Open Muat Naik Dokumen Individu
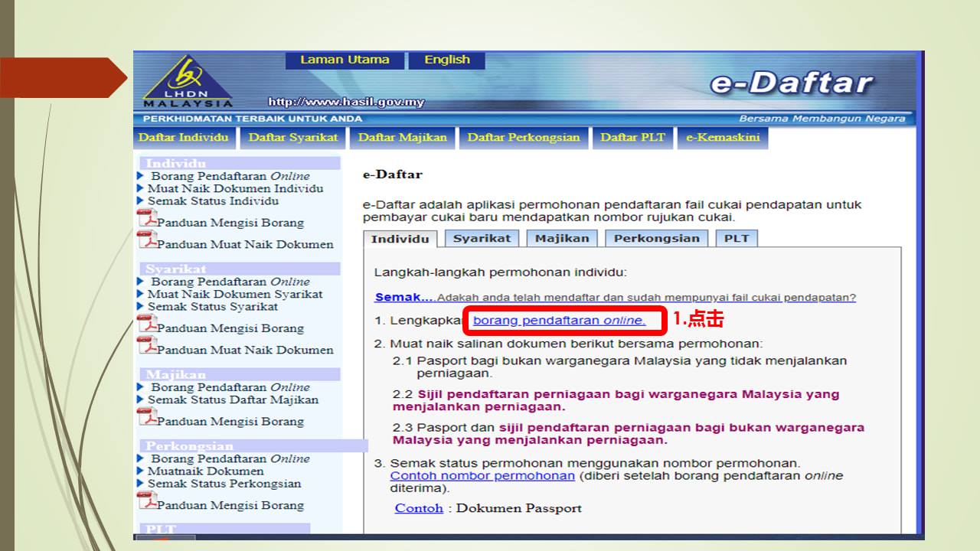Screen dimensions: 980x551 click(x=235, y=188)
